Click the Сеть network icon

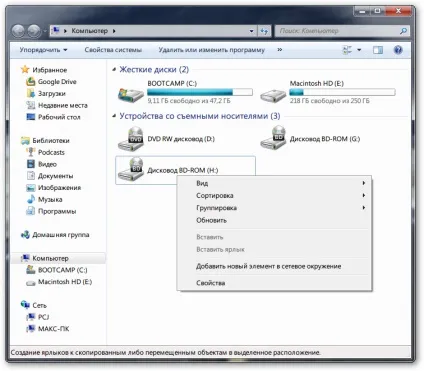25,305
